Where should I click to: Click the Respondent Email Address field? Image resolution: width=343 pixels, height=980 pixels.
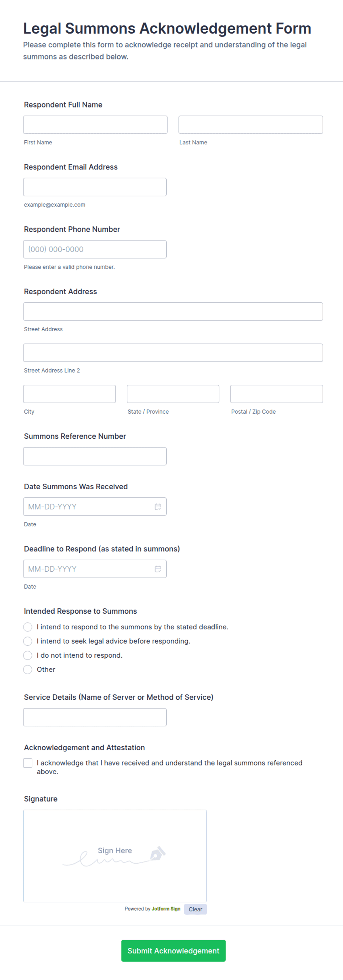(94, 187)
